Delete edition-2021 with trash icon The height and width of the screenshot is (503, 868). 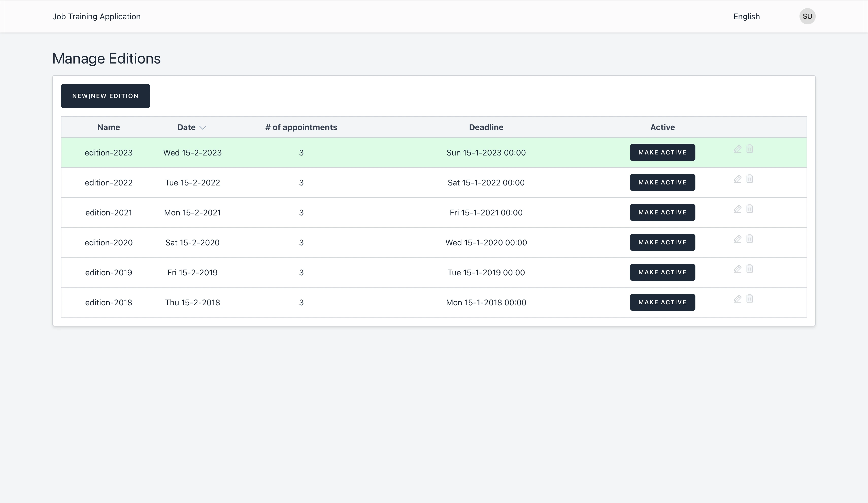pyautogui.click(x=749, y=209)
